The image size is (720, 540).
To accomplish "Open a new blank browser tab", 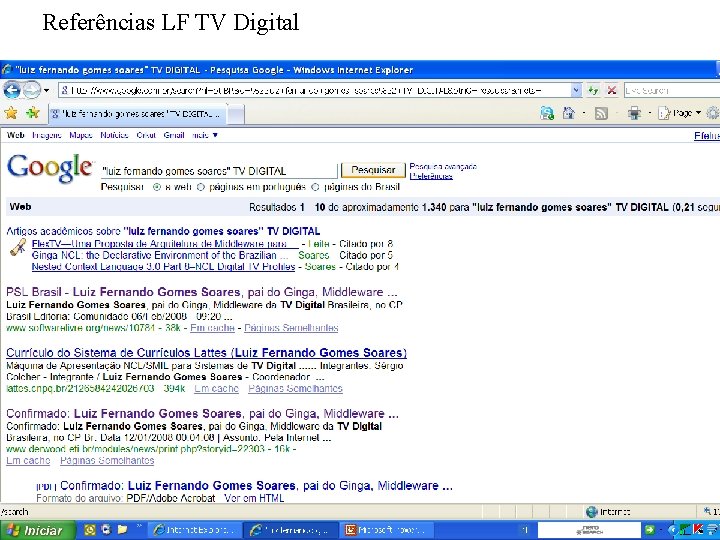I will coord(236,114).
